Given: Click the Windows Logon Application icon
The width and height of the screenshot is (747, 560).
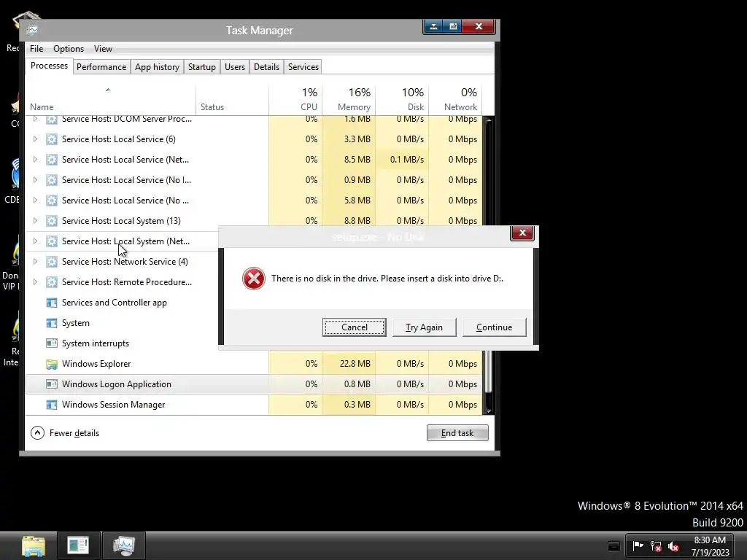Looking at the screenshot, I should (52, 384).
